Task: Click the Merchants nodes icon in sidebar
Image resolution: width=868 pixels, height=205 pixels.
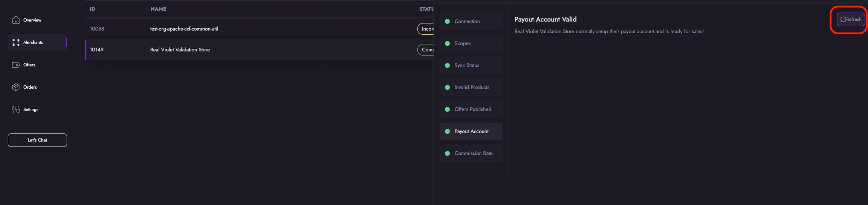Action: 16,43
